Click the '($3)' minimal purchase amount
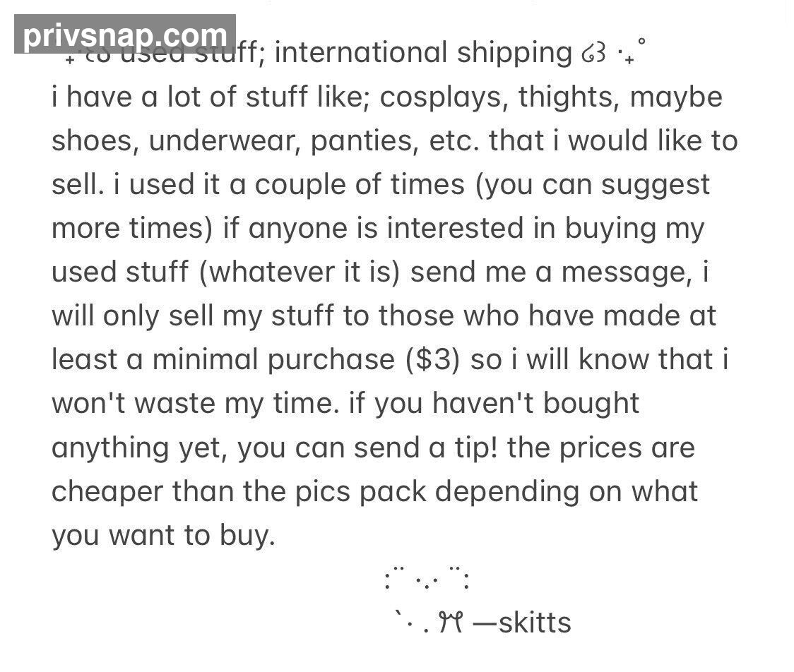Screen dimensions: 794x672 [433, 360]
